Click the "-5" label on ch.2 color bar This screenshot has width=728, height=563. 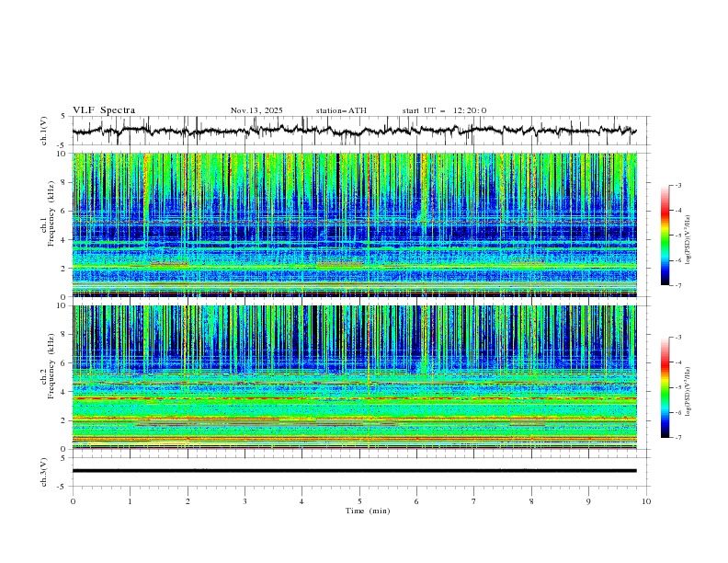point(678,387)
